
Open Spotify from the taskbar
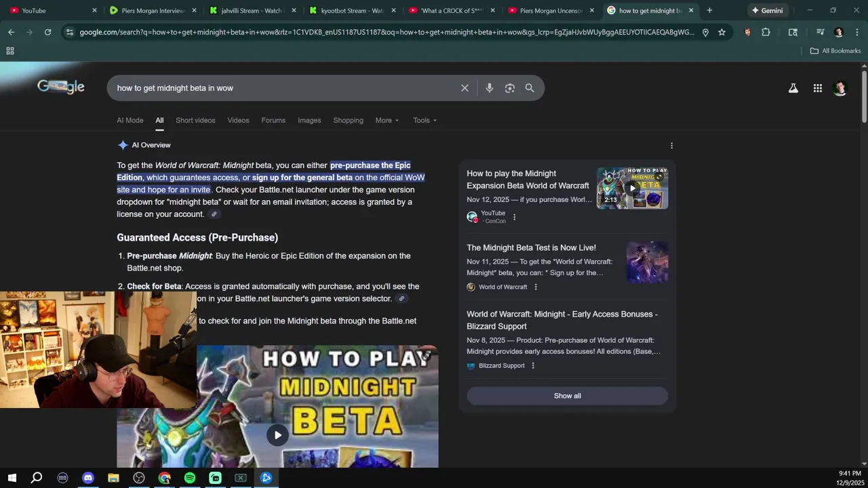(190, 478)
